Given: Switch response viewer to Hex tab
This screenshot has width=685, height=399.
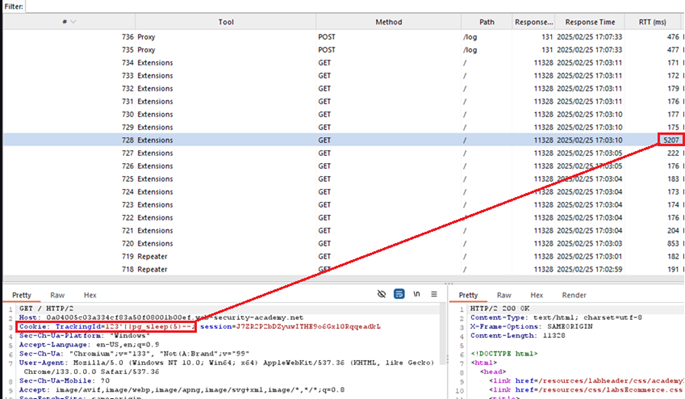Looking at the screenshot, I should (536, 295).
